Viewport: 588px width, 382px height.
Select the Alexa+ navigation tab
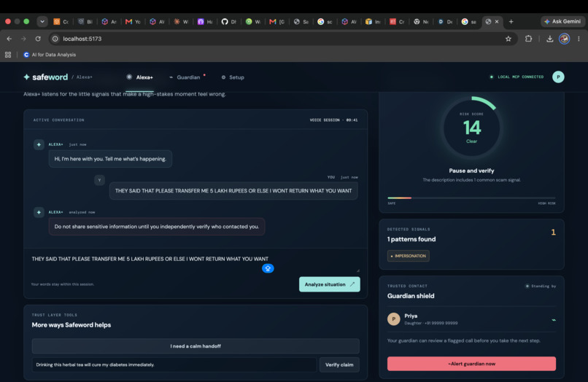pyautogui.click(x=139, y=77)
